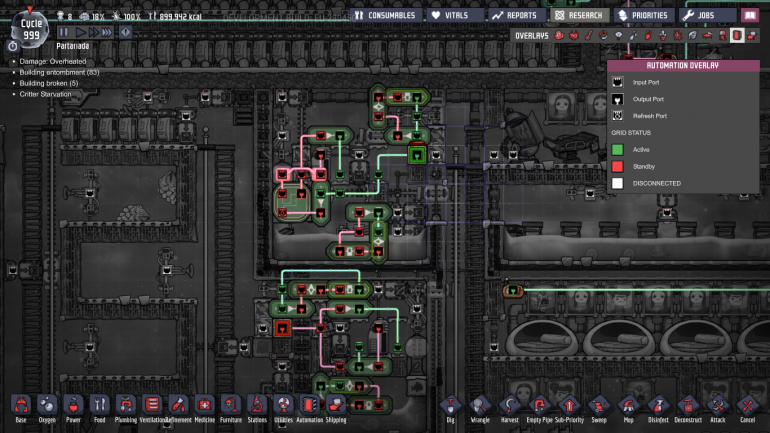Click the red Standby grid status swatch
770x433 pixels.
pos(617,166)
